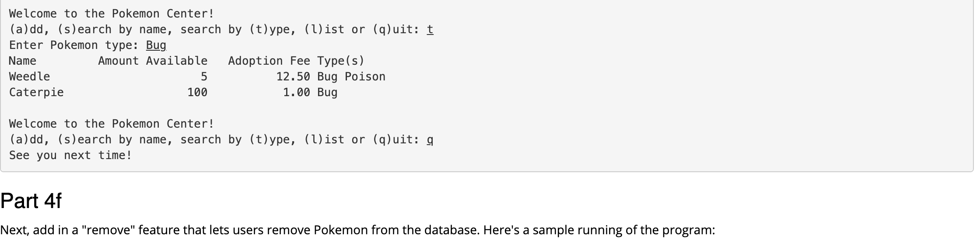Click the "See you next time!" line
This screenshot has width=980, height=243.
[70, 156]
